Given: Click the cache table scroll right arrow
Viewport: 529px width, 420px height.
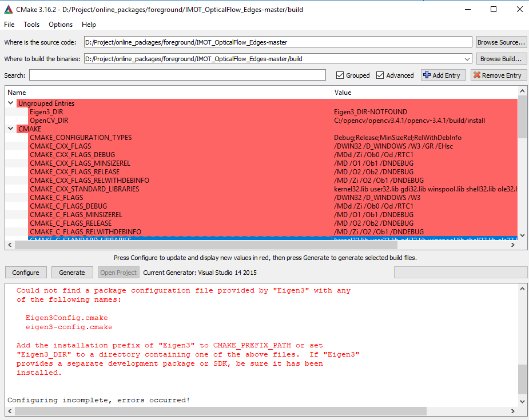Looking at the screenshot, I should pyautogui.click(x=513, y=245).
